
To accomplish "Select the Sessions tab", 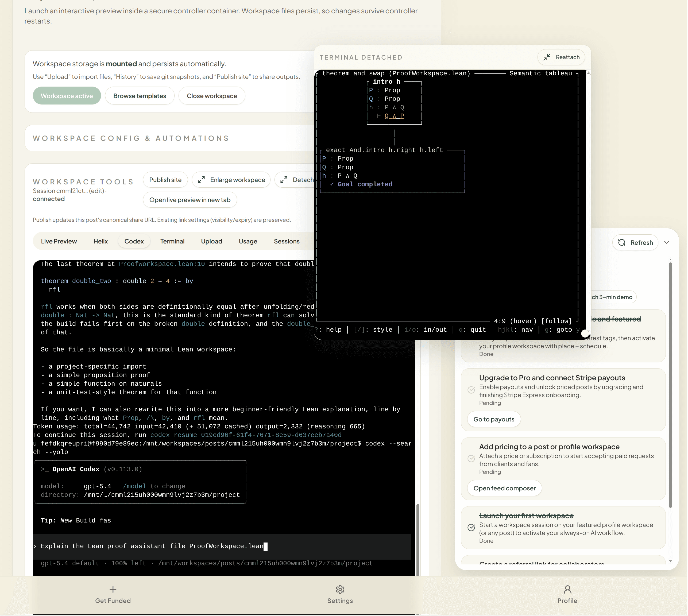I will coord(287,241).
